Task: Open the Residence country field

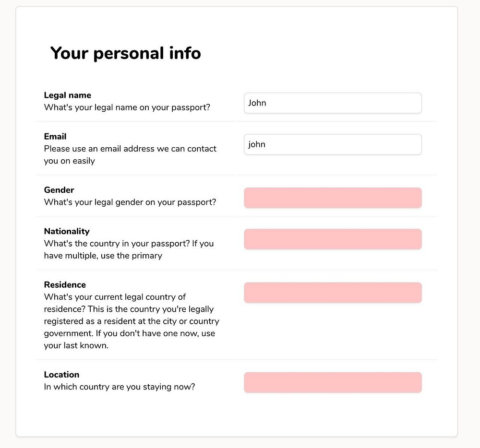Action: pos(333,293)
